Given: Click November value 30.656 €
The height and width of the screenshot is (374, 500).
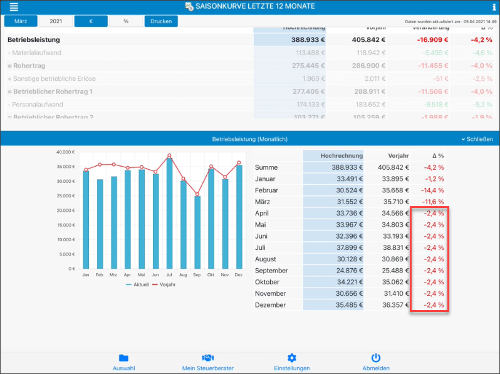Looking at the screenshot, I should 349,293.
